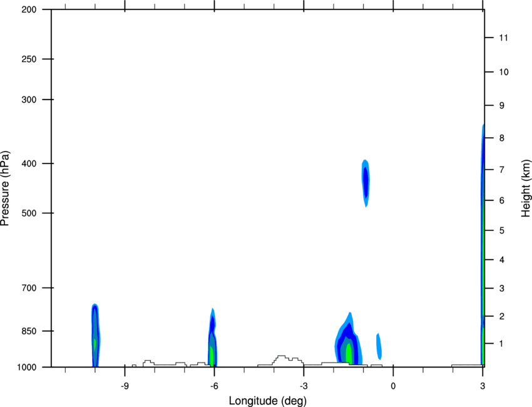Click the 'Height (km)' axis title

[x=526, y=188]
